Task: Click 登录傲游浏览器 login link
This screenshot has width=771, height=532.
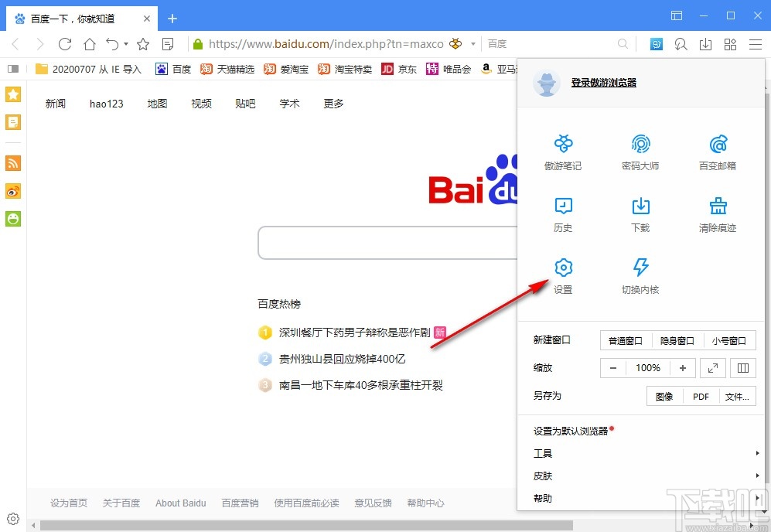Action: pos(604,83)
